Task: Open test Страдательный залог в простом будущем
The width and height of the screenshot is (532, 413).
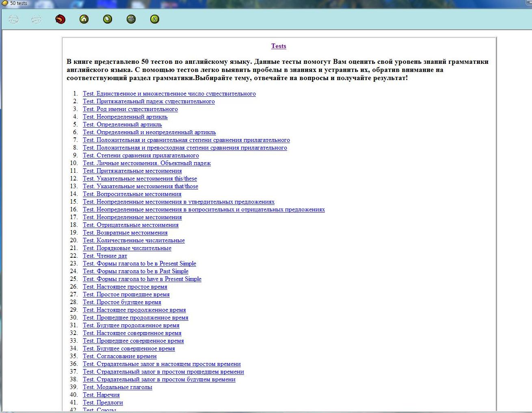Action: tap(159, 379)
